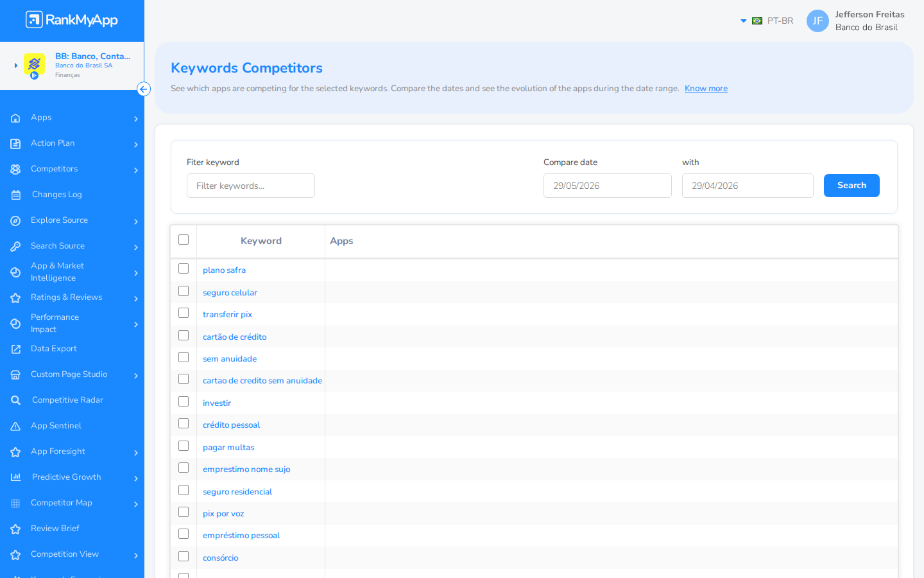Image resolution: width=924 pixels, height=578 pixels.
Task: Toggle the select-all checkbox in table header
Action: coord(184,240)
